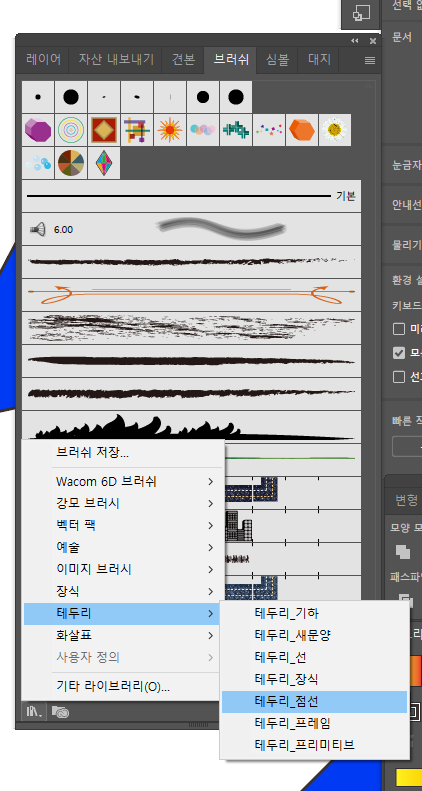Toggle the checked checkbox under 키보드
The width and height of the screenshot is (422, 791).
[399, 353]
